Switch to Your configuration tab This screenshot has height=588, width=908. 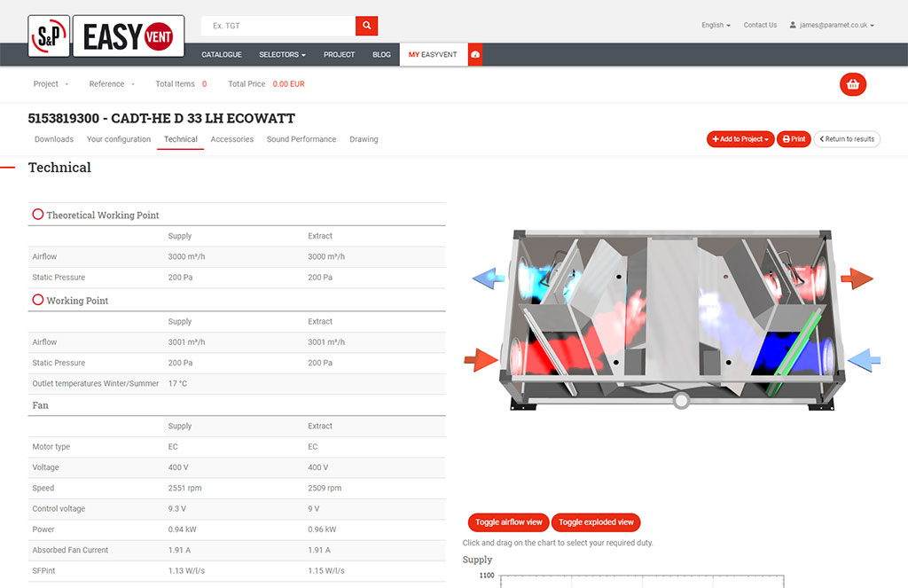pyautogui.click(x=119, y=139)
